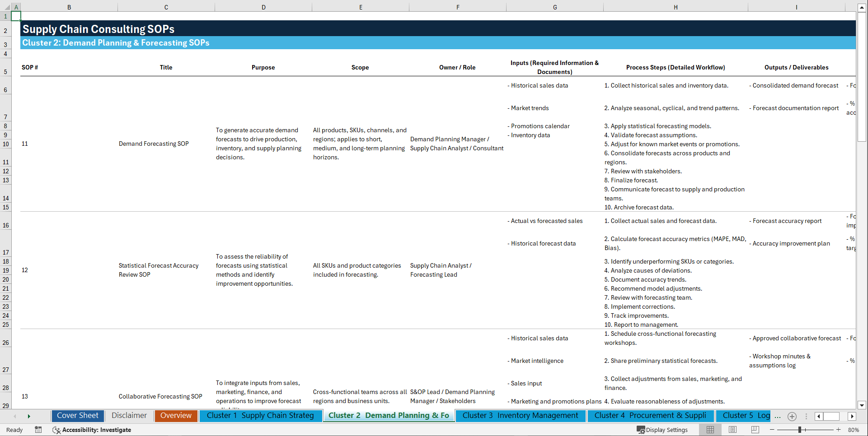868x436 pixels.
Task: Open Display Settings from the status bar
Action: (x=663, y=430)
